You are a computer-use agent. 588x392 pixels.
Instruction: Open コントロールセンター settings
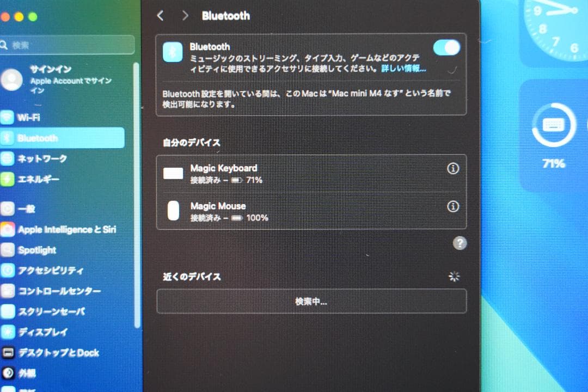click(57, 291)
